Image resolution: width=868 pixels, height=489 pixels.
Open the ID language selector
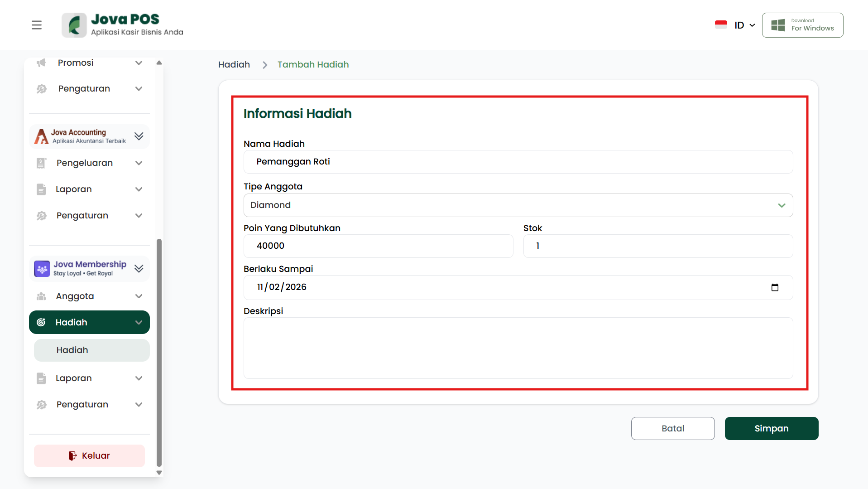[744, 25]
